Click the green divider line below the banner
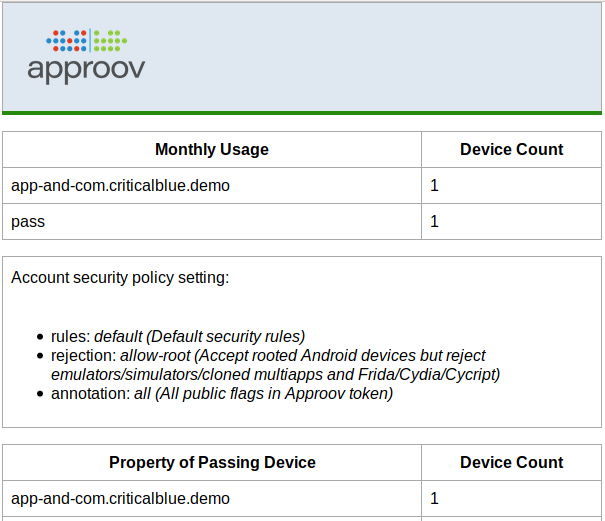 302,113
